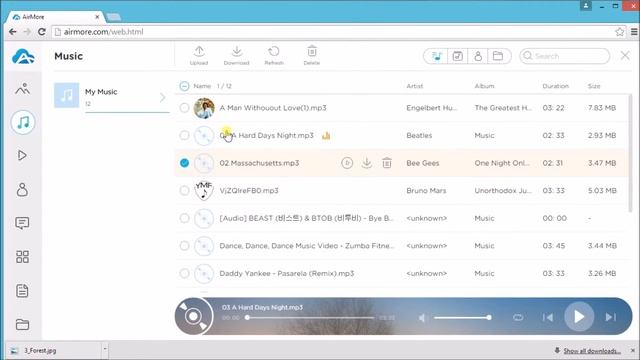This screenshot has height=360, width=640.
Task: Click Duration column header
Action: click(x=555, y=86)
